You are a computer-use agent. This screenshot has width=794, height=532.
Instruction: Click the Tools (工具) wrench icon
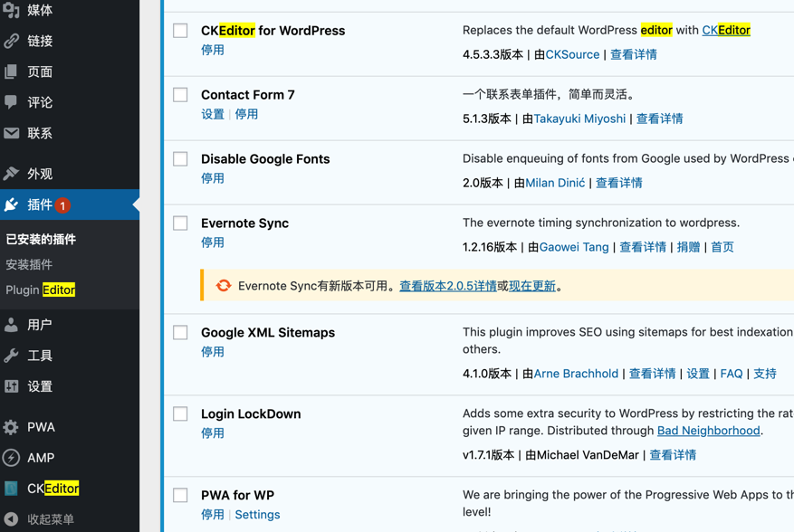11,356
